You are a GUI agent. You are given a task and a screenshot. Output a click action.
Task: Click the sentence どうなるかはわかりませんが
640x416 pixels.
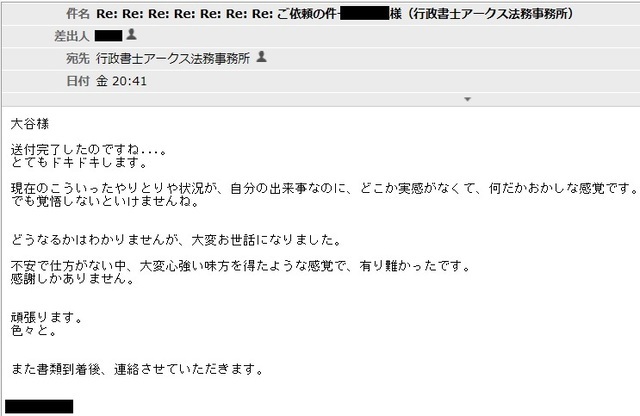[176, 240]
